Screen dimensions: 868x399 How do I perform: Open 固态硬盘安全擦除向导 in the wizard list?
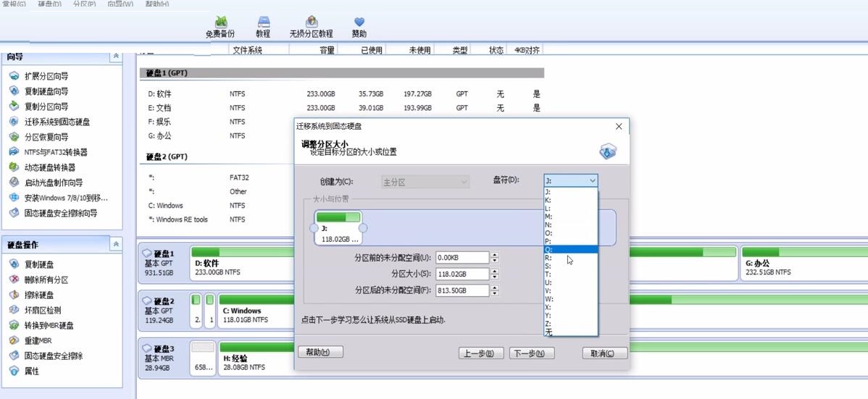[61, 213]
